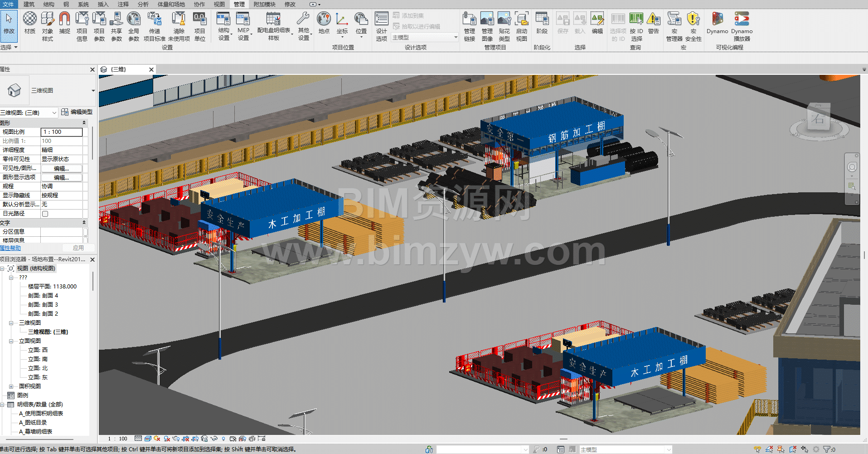Click the 属性帮助 link
868x454 pixels.
pyautogui.click(x=10, y=248)
